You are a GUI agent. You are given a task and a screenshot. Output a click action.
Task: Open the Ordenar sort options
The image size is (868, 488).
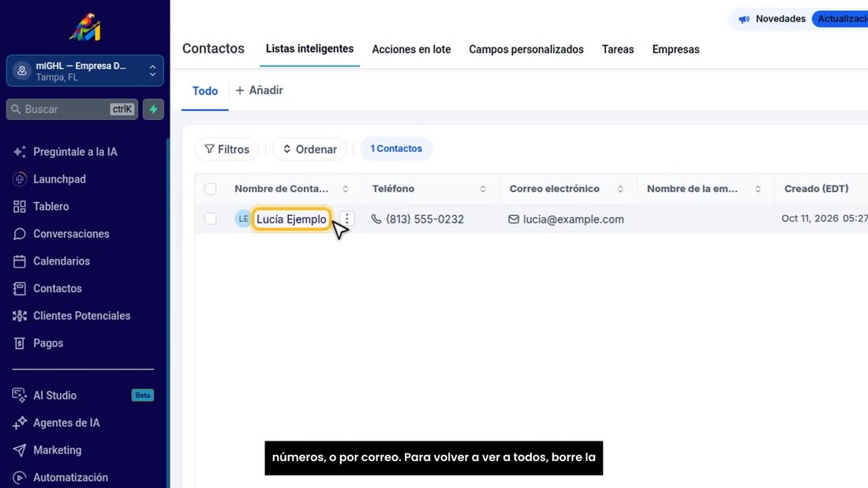pos(309,149)
